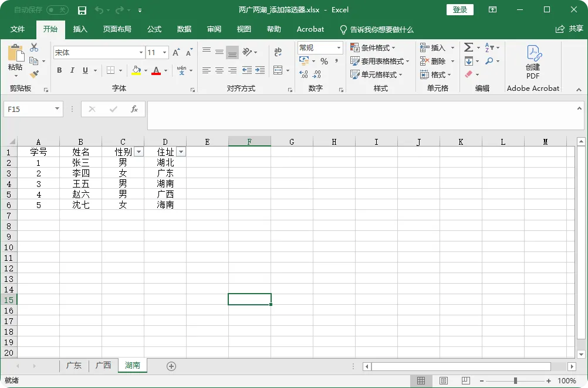Switch to Page Layout view in the status bar
This screenshot has width=588, height=388.
[444, 380]
